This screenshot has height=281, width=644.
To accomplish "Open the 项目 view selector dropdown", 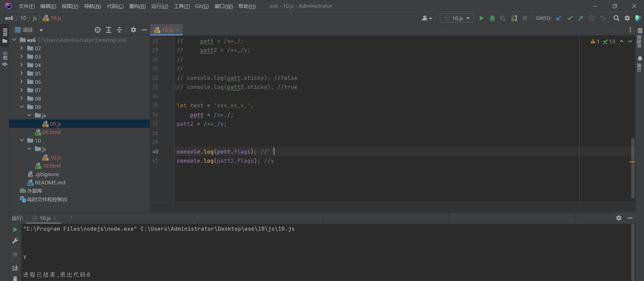I will click(x=29, y=30).
